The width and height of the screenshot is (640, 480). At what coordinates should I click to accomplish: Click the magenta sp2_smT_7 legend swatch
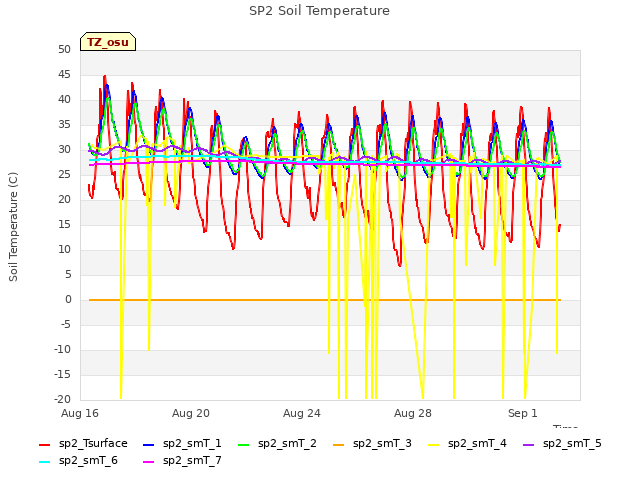point(149,462)
